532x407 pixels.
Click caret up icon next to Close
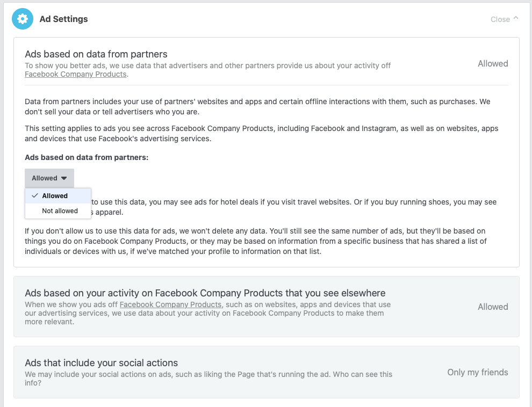pos(516,18)
